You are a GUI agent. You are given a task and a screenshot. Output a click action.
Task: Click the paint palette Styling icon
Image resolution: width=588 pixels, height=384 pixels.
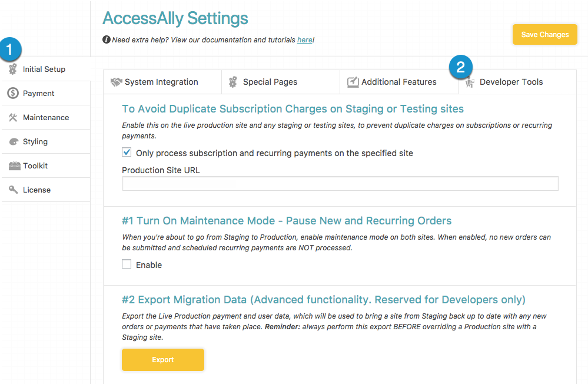[x=14, y=141]
